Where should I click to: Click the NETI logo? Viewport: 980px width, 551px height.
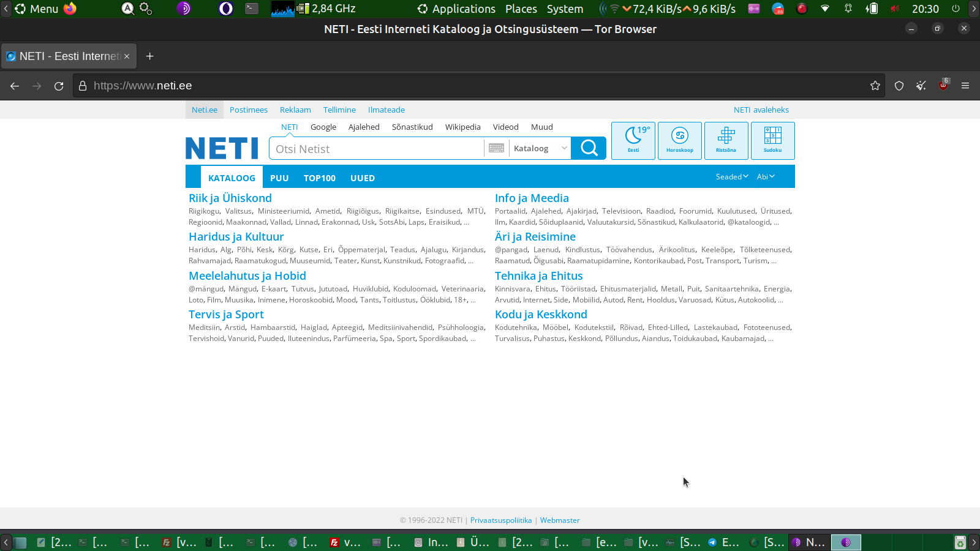[x=222, y=148]
